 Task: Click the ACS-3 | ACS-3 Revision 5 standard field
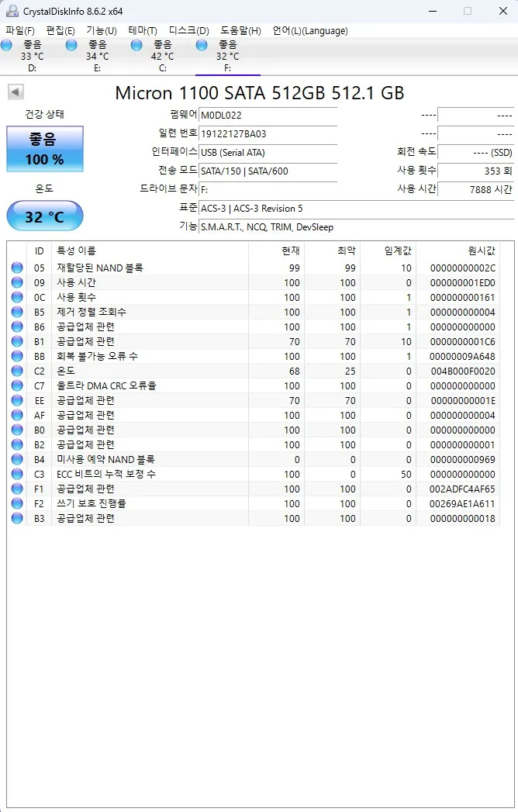tap(357, 208)
